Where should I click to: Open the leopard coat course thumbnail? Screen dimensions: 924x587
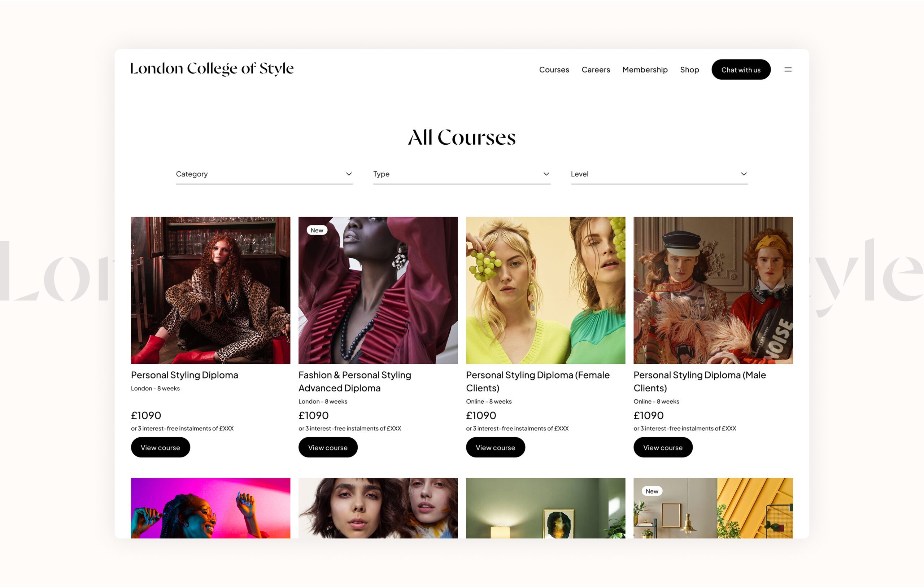point(211,290)
